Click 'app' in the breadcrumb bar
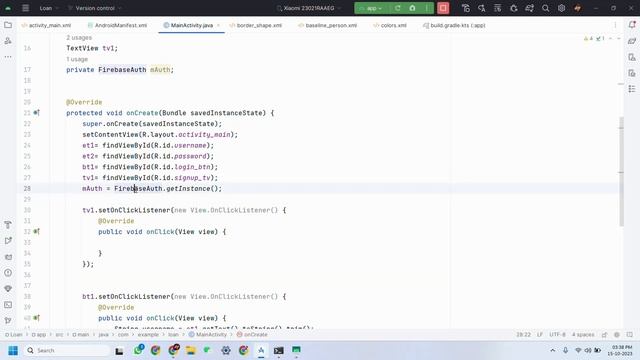 (x=39, y=335)
